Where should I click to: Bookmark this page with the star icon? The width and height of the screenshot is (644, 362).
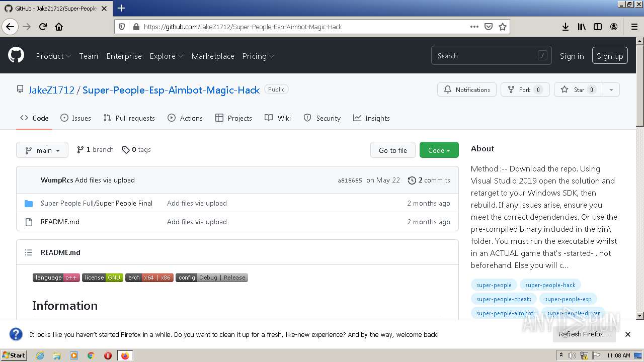click(x=502, y=27)
